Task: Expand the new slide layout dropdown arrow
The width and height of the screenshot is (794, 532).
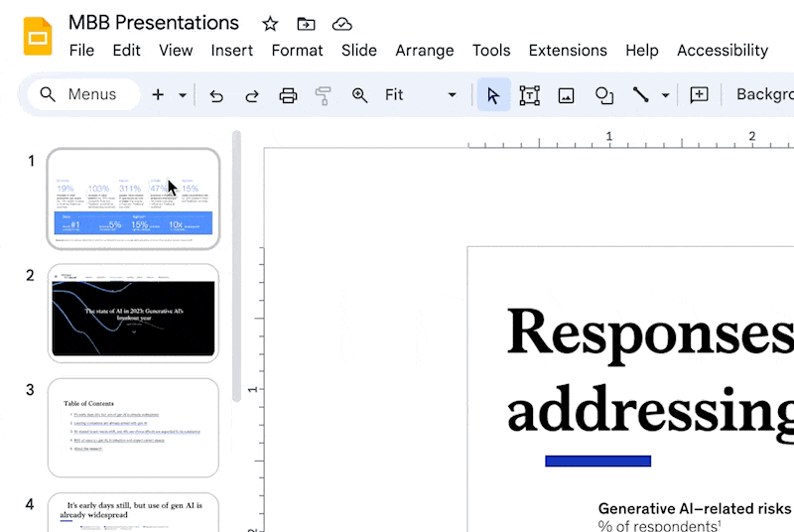Action: 183,95
